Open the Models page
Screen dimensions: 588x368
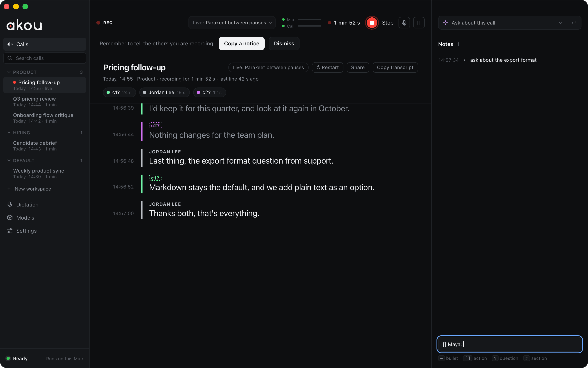(x=45, y=218)
